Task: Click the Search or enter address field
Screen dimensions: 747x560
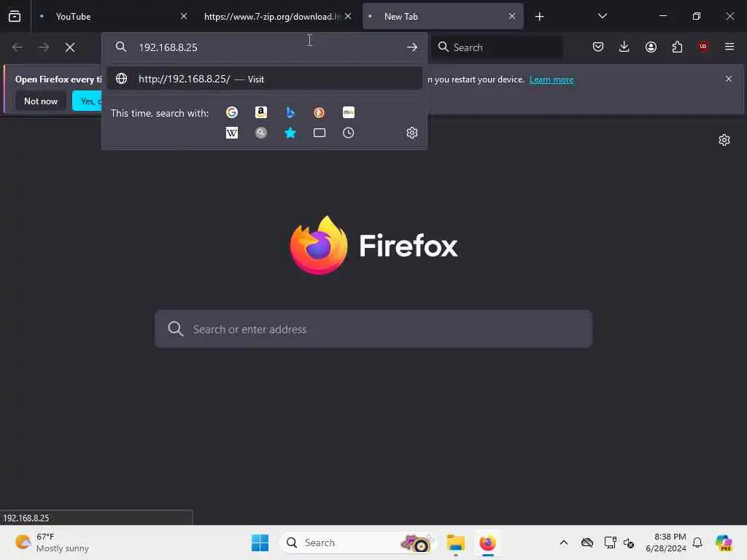Action: click(373, 329)
